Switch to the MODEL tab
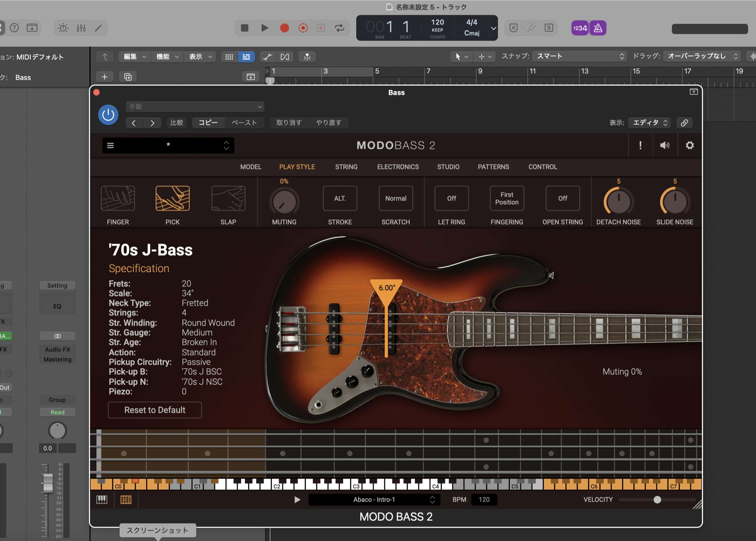The width and height of the screenshot is (756, 541). (x=251, y=167)
